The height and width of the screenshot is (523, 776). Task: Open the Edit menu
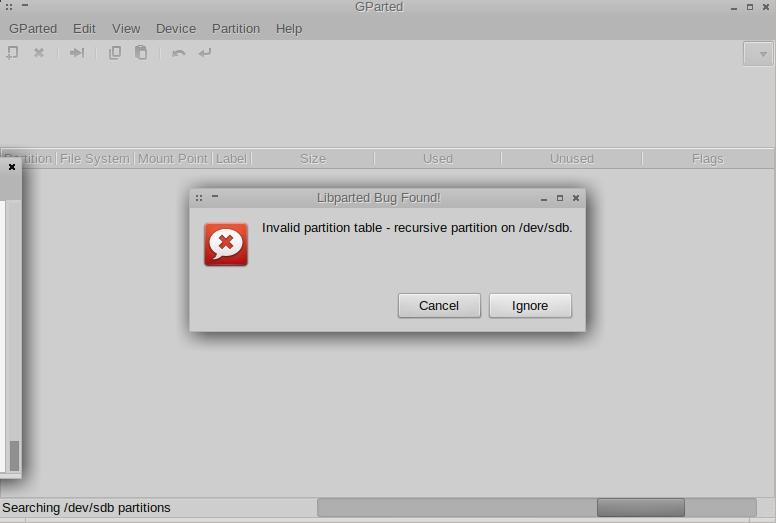pos(84,29)
